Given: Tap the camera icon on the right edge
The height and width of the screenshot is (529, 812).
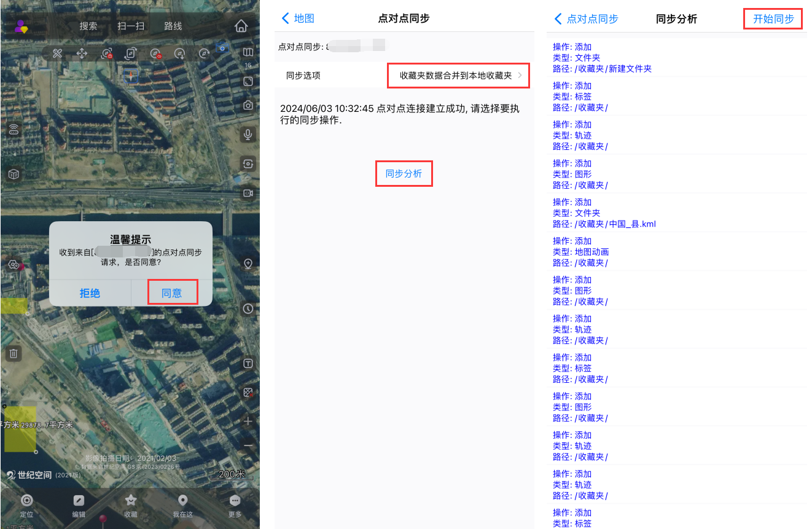Looking at the screenshot, I should tap(248, 105).
